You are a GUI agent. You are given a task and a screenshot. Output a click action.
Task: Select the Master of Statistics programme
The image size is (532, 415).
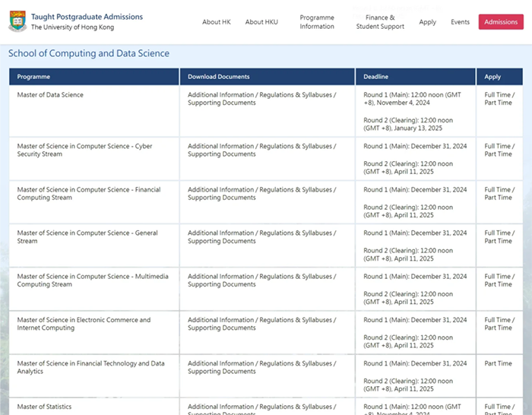coord(44,407)
